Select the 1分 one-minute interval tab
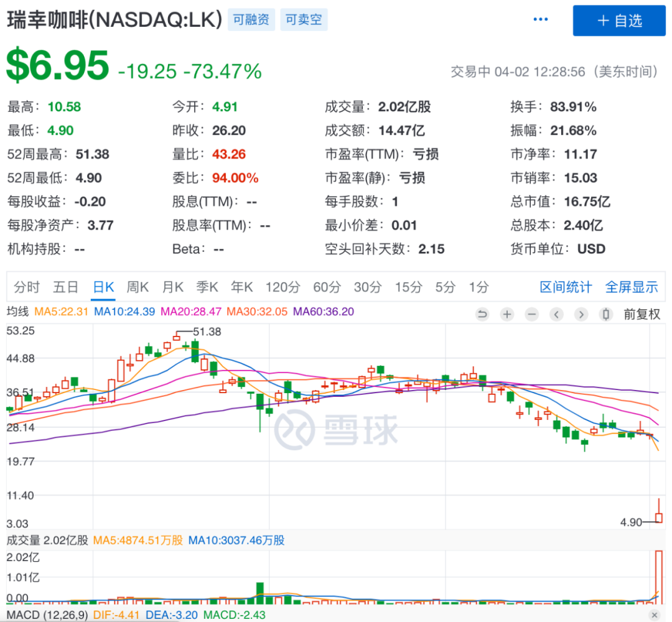The height and width of the screenshot is (622, 672). tap(478, 287)
